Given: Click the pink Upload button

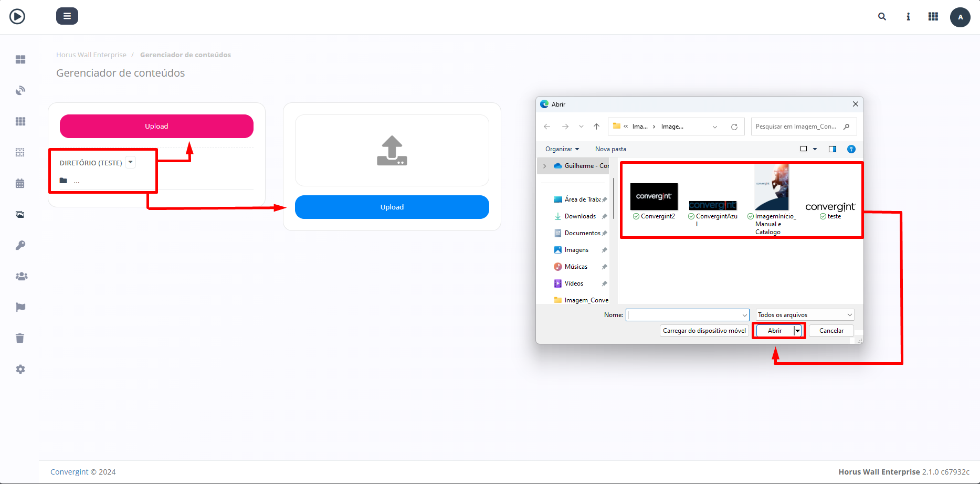Looking at the screenshot, I should (156, 127).
